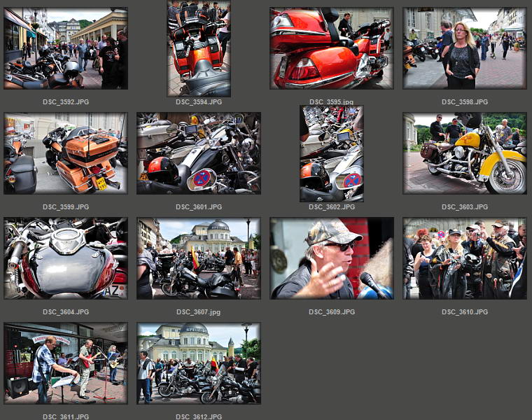This screenshot has width=532, height=420.
Task: Open the DSC_3601.JPG landscape helmet photo
Action: click(x=199, y=153)
